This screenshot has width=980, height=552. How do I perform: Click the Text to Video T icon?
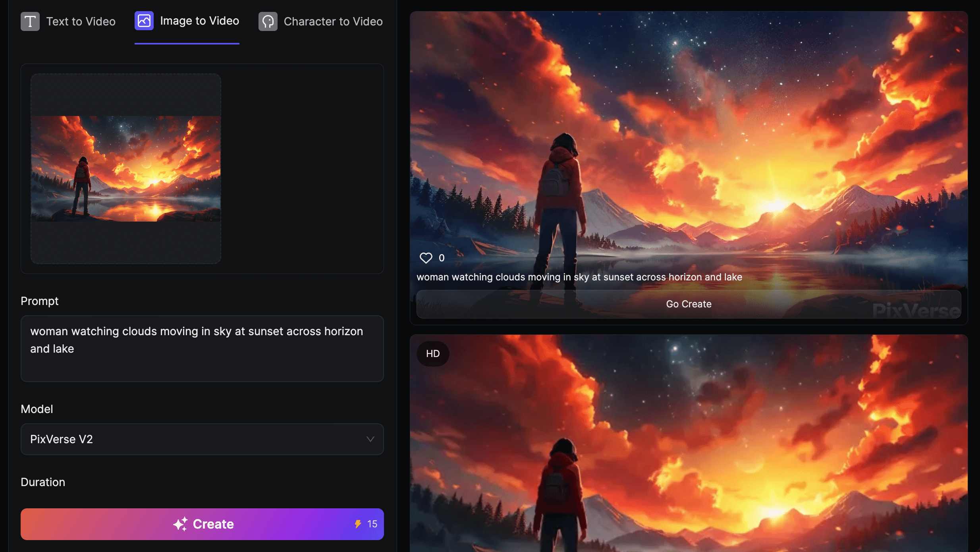(x=30, y=21)
